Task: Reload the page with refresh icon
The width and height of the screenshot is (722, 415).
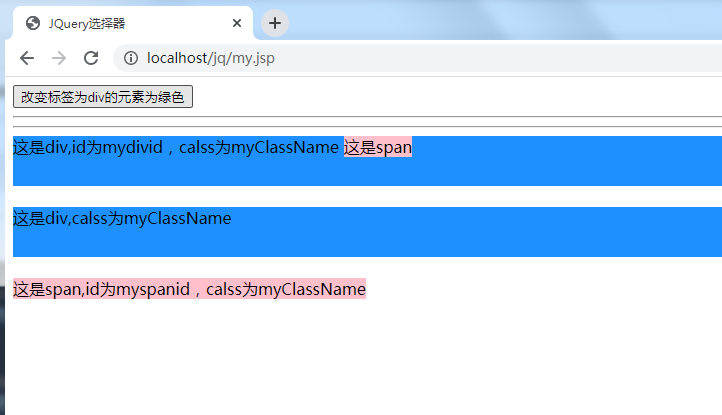Action: [91, 58]
